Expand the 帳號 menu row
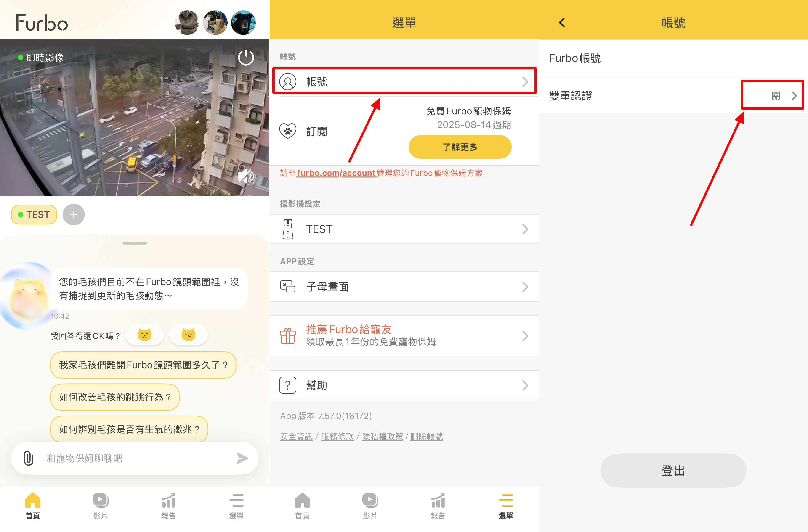Viewport: 808px width, 532px height. (x=404, y=82)
